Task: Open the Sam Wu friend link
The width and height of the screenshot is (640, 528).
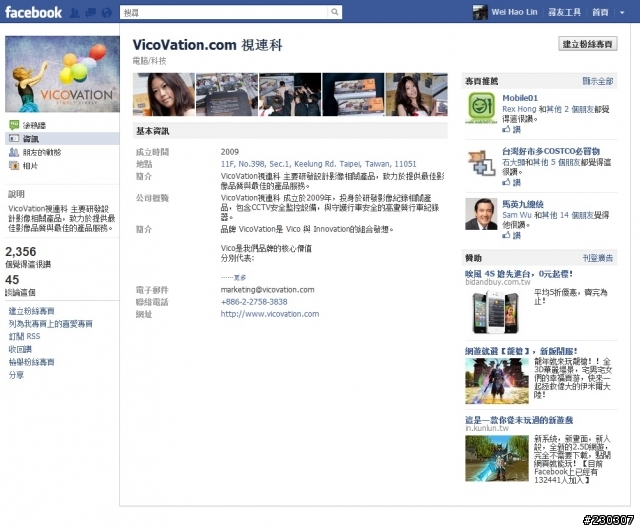Action: coord(517,215)
